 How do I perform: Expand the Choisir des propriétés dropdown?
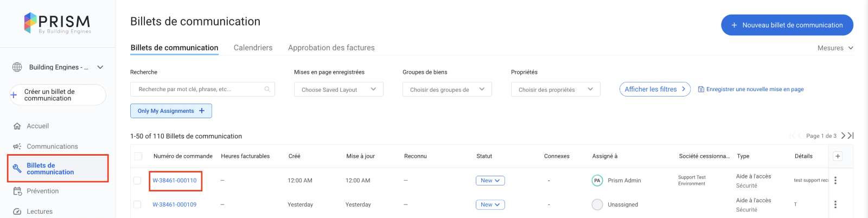[x=556, y=89]
